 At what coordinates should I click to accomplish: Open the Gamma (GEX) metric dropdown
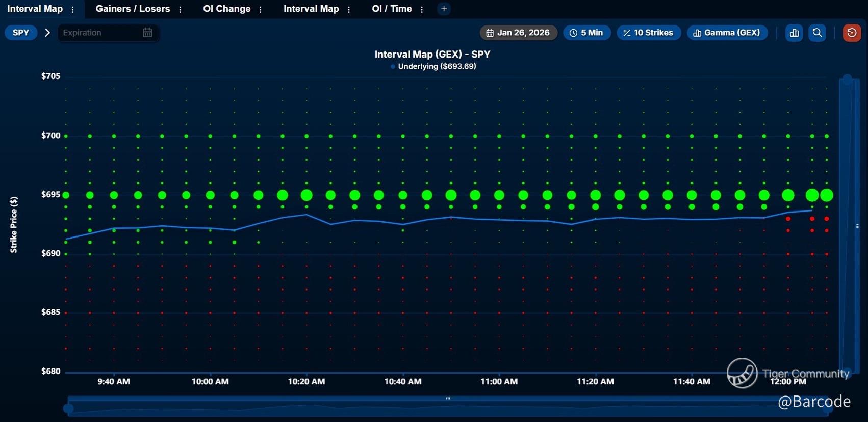[x=727, y=33]
